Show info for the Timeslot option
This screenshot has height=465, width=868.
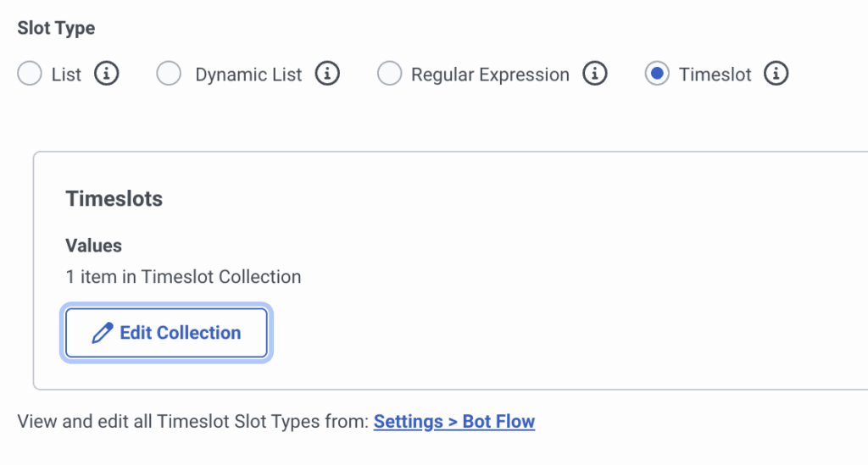[x=776, y=74]
